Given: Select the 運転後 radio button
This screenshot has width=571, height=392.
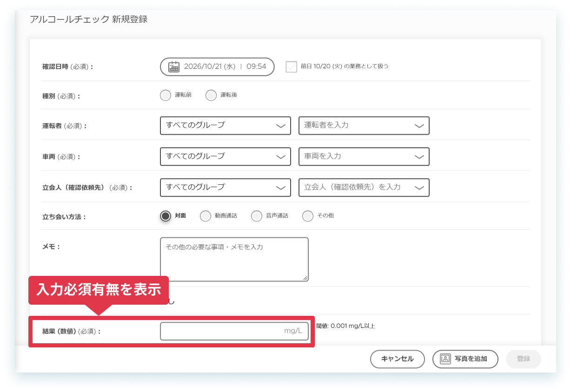Looking at the screenshot, I should pos(211,95).
